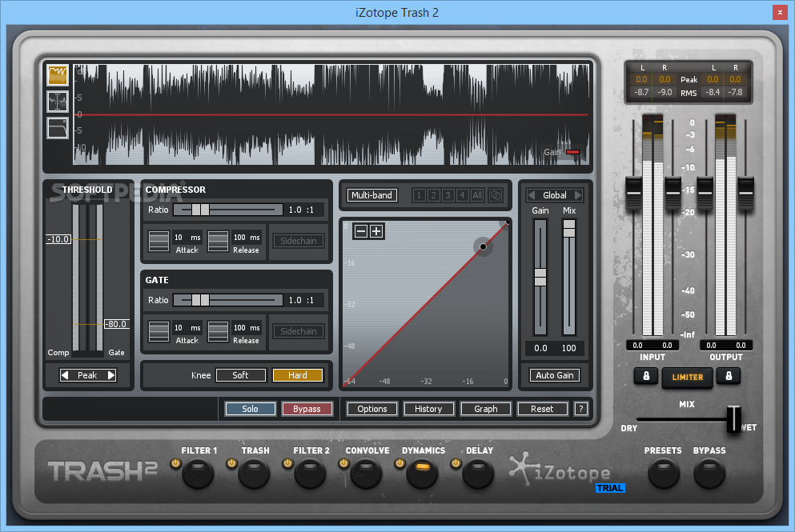Enable Auto Gain

pyautogui.click(x=555, y=375)
